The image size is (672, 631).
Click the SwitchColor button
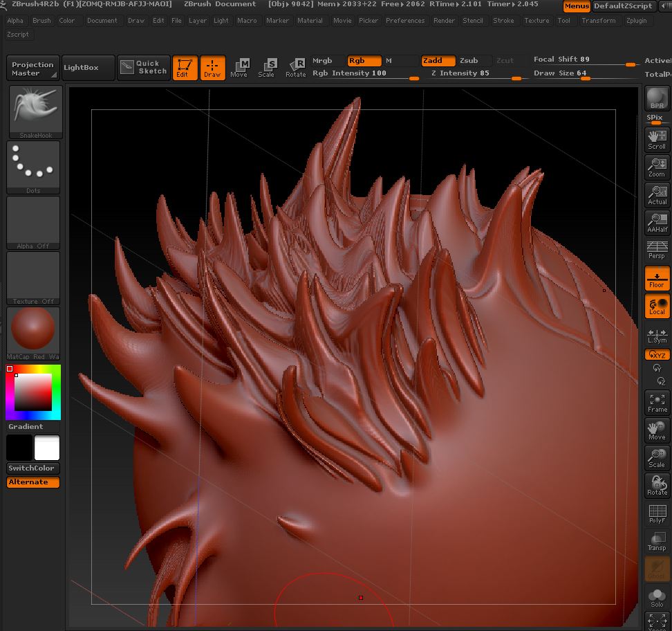pos(33,468)
